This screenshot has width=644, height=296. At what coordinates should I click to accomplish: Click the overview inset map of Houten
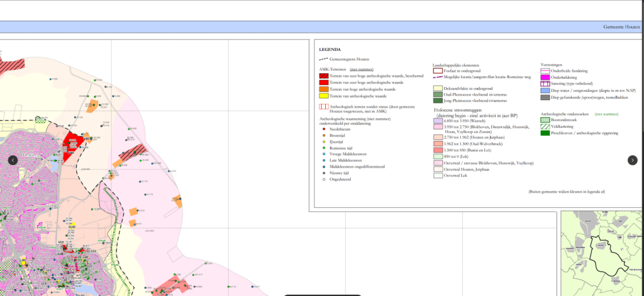(602, 252)
